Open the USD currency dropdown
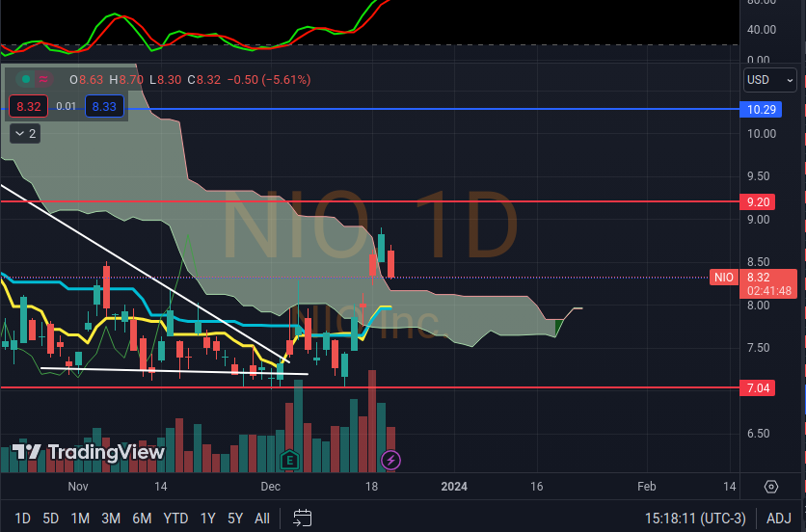Viewport: 806px width, 532px height. [x=770, y=80]
